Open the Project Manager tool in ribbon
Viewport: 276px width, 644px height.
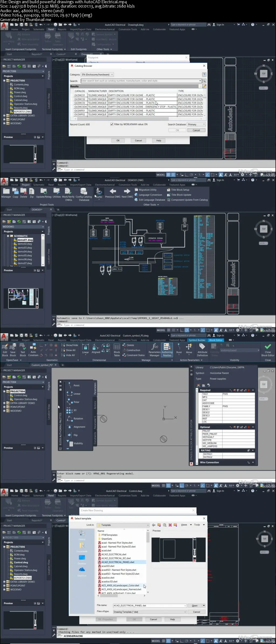coord(6,193)
